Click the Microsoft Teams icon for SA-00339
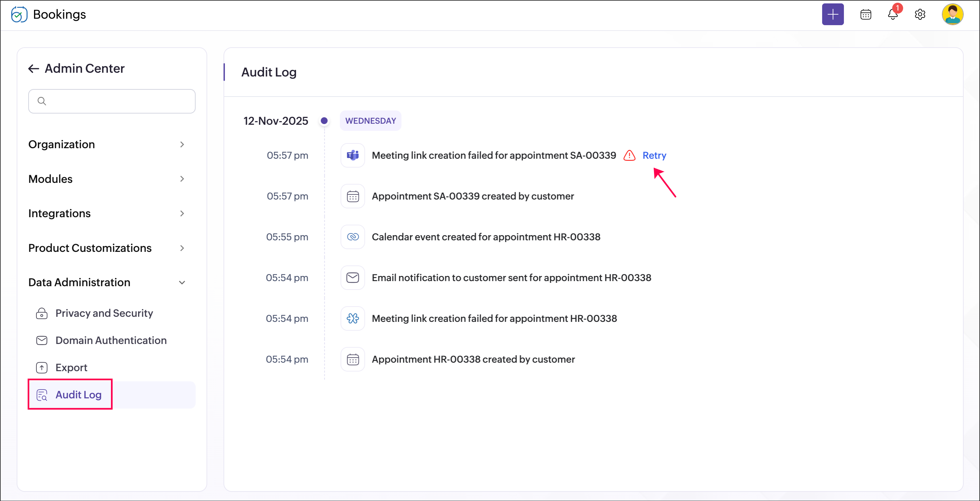The image size is (980, 501). [353, 155]
